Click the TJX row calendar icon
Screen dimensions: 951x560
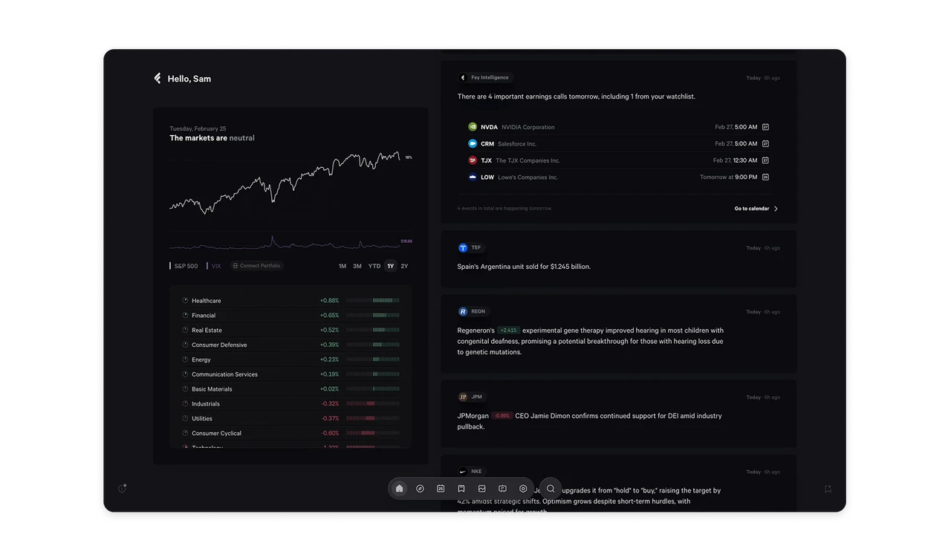pos(766,160)
